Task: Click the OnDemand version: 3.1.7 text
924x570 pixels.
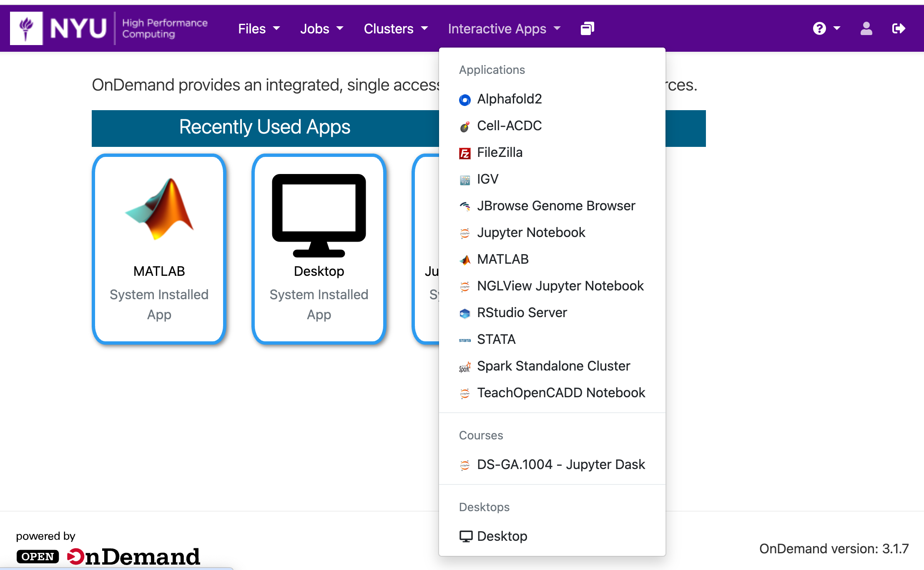Action: coord(834,549)
